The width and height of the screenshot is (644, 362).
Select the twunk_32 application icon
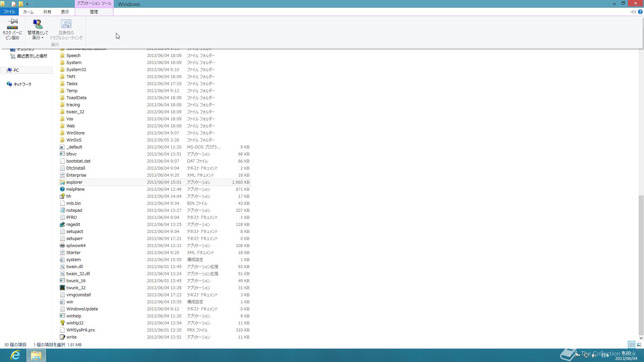(x=62, y=288)
